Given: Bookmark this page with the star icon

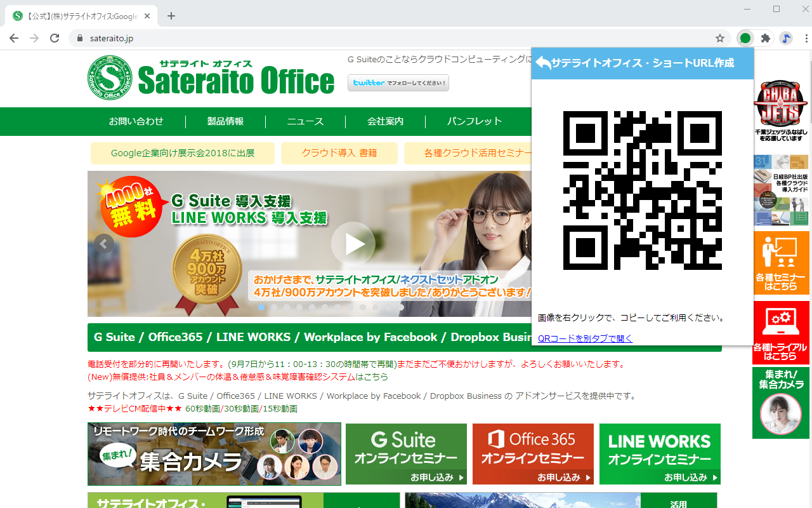Looking at the screenshot, I should (720, 38).
